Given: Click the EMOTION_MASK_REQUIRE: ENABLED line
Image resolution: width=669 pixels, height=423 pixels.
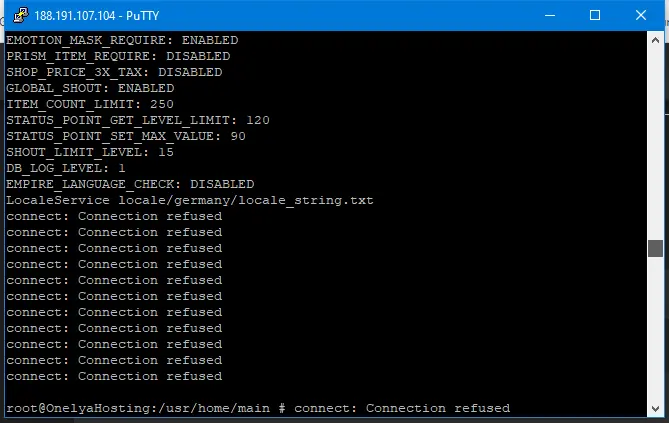Looking at the screenshot, I should click(122, 40).
